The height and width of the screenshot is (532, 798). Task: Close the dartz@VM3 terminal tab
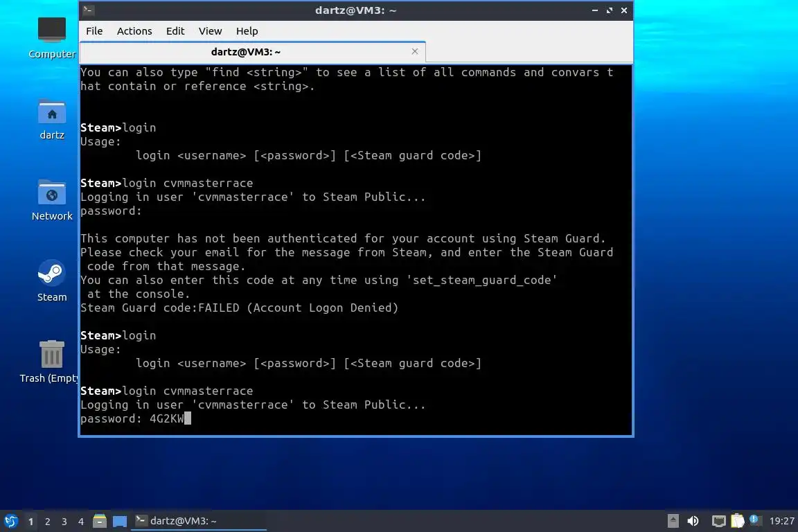pos(415,51)
